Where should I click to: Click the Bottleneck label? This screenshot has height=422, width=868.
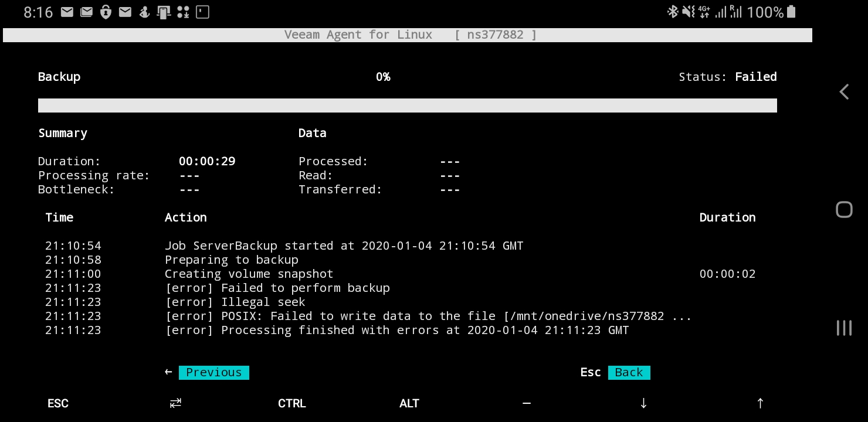point(76,189)
